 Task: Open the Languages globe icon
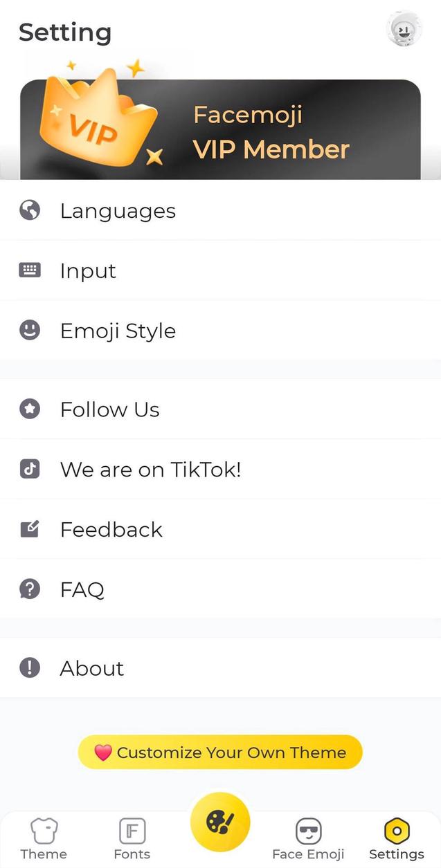point(29,210)
